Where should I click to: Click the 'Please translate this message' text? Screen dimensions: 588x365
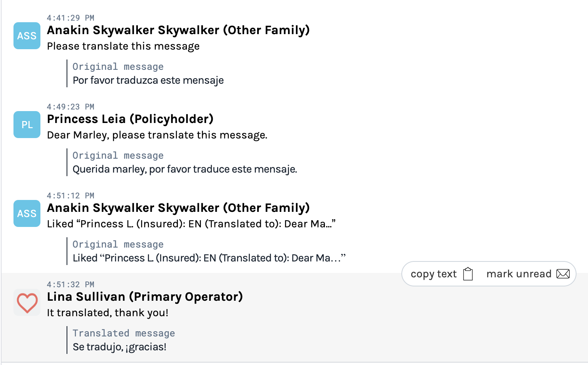(123, 46)
